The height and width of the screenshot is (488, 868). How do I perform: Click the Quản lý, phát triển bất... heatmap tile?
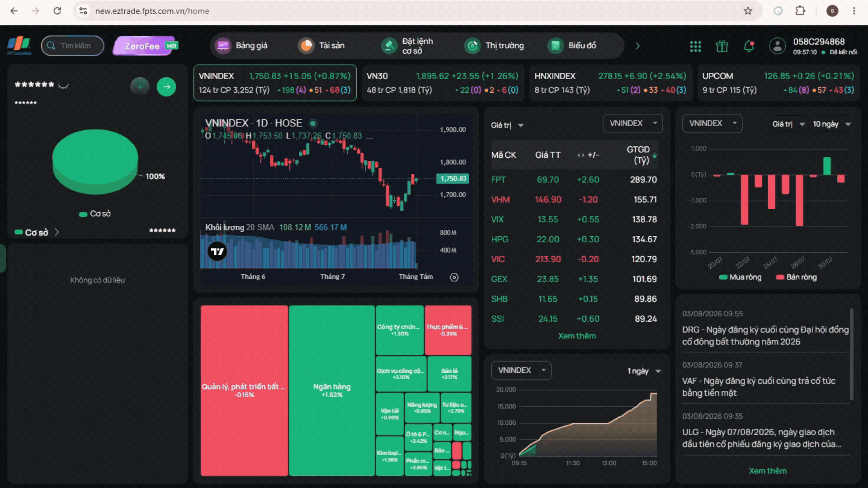[244, 390]
